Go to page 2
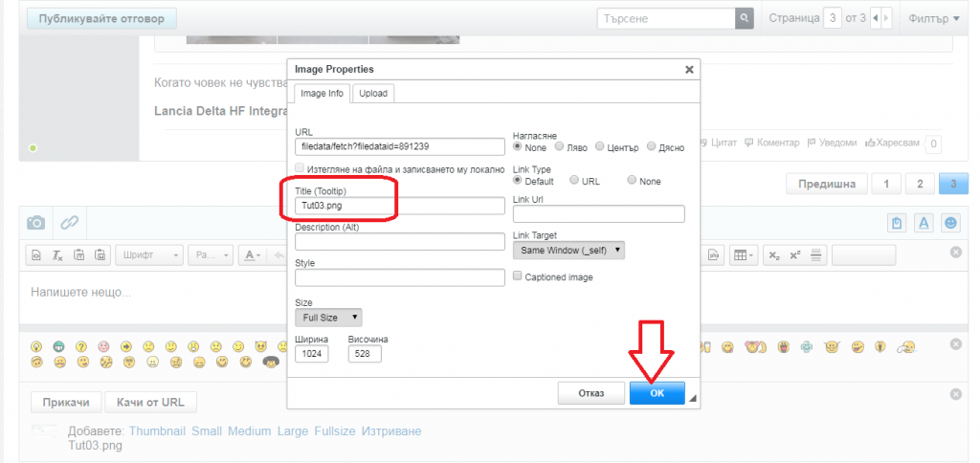This screenshot has height=463, width=980. (920, 184)
